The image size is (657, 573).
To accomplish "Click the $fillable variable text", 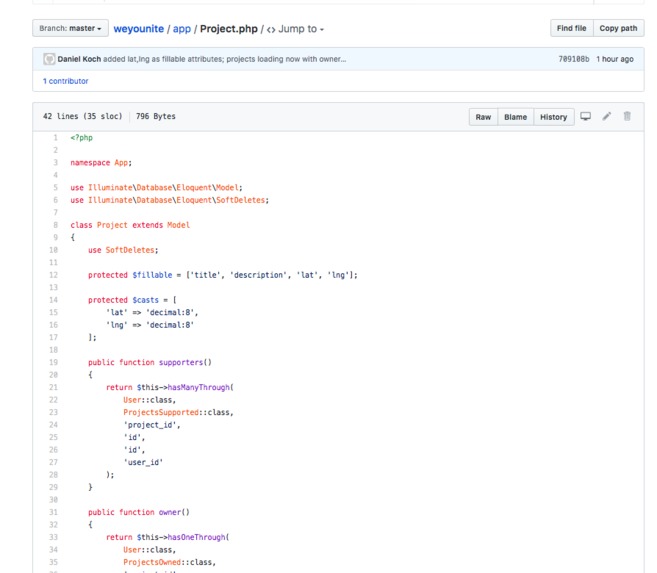I will click(152, 275).
